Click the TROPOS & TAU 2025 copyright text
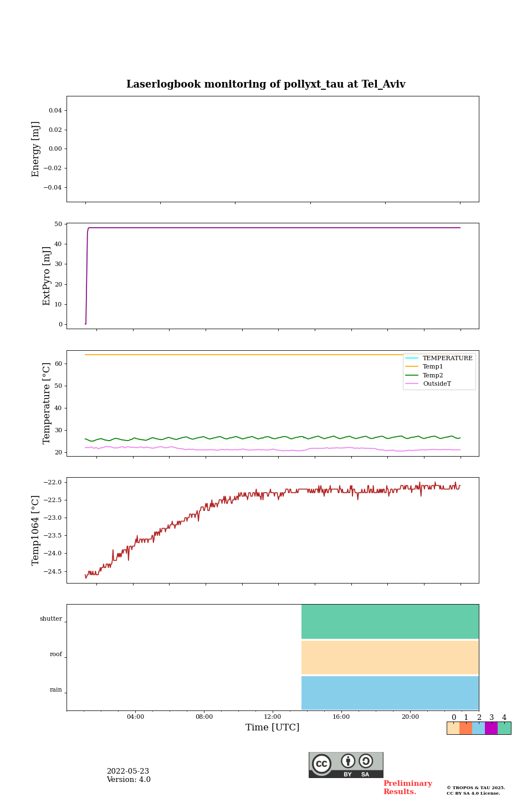The width and height of the screenshot is (532, 798). pos(476,787)
